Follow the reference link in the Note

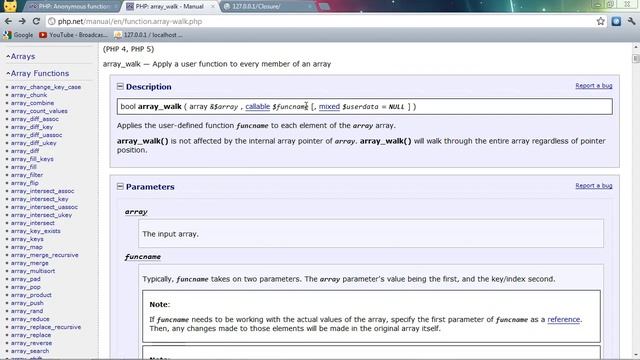[x=564, y=319]
